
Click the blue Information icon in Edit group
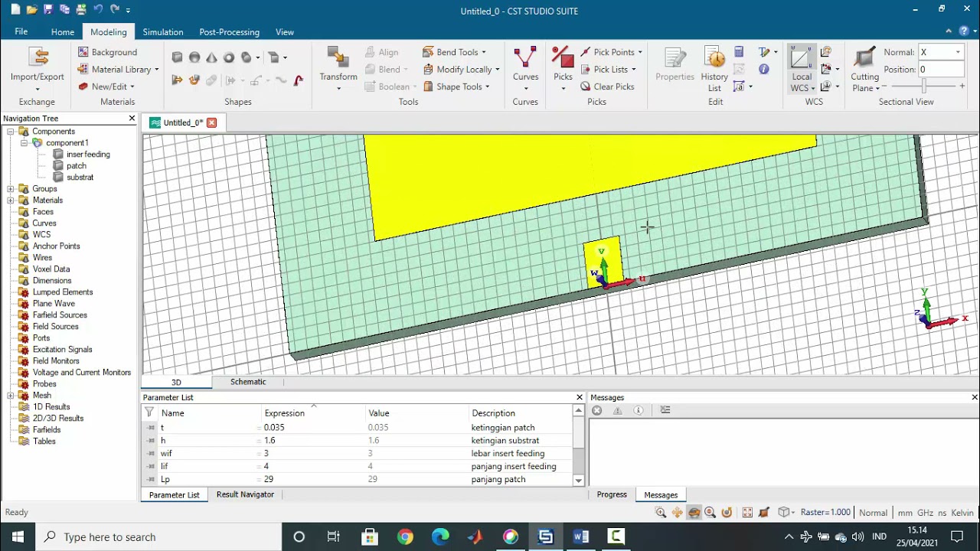click(x=763, y=69)
